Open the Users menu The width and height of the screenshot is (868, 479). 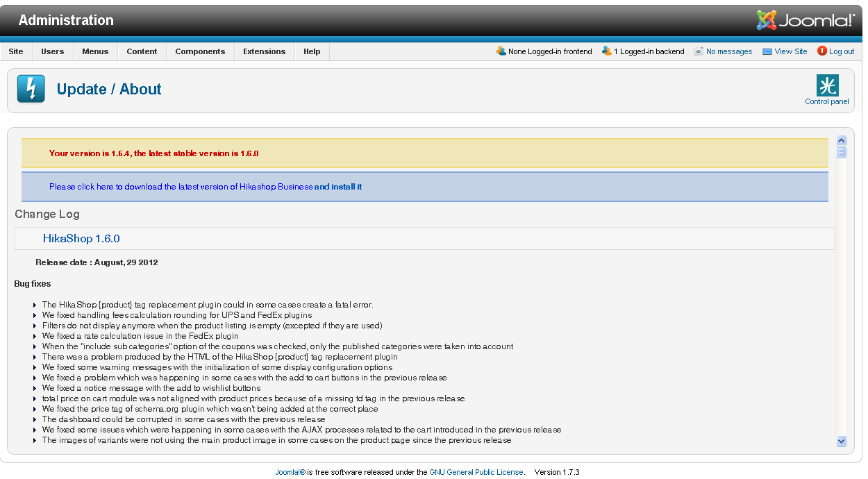point(52,51)
